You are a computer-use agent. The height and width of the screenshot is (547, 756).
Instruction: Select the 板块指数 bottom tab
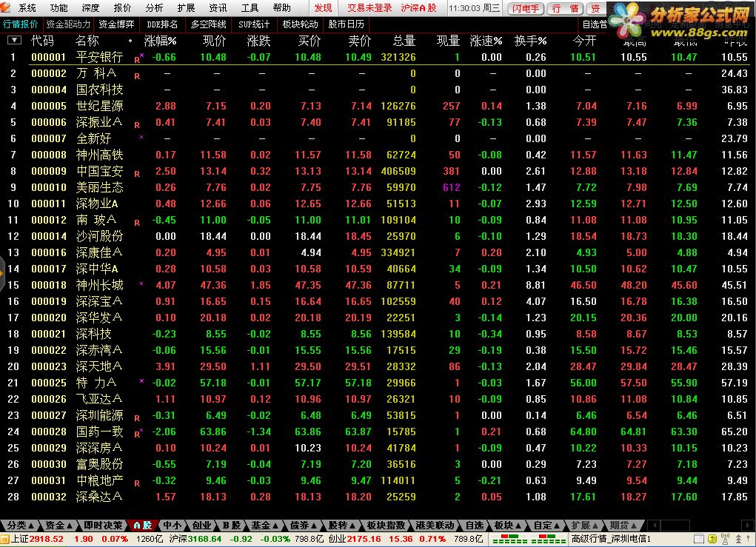click(387, 526)
